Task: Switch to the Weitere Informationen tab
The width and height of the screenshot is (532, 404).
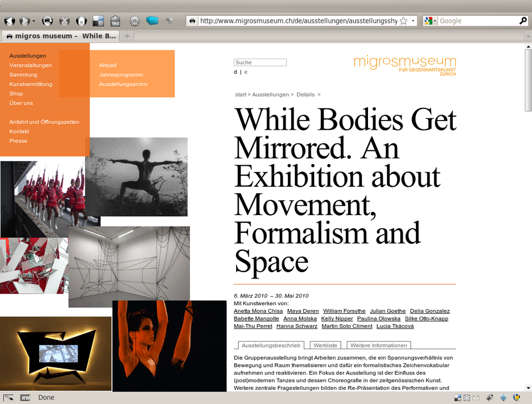Action: pos(379,345)
